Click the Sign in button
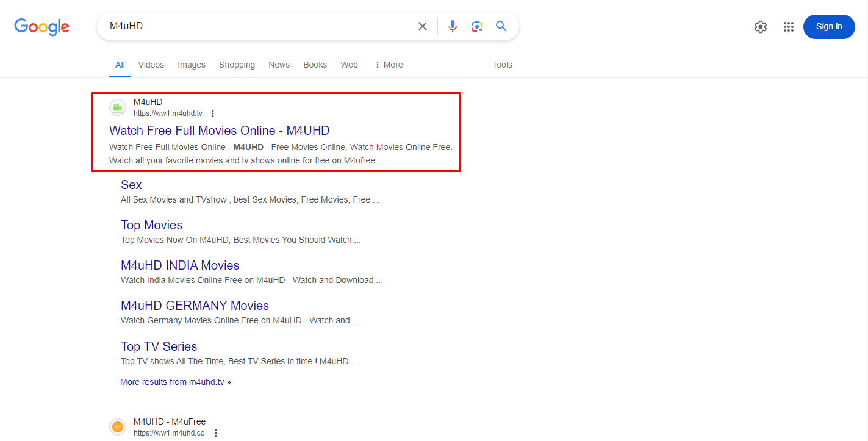Screen dimensions: 868x441 pyautogui.click(x=829, y=27)
